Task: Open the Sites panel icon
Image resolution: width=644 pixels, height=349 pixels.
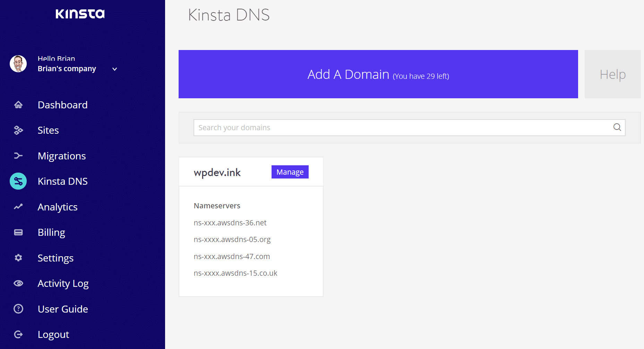Action: (18, 130)
